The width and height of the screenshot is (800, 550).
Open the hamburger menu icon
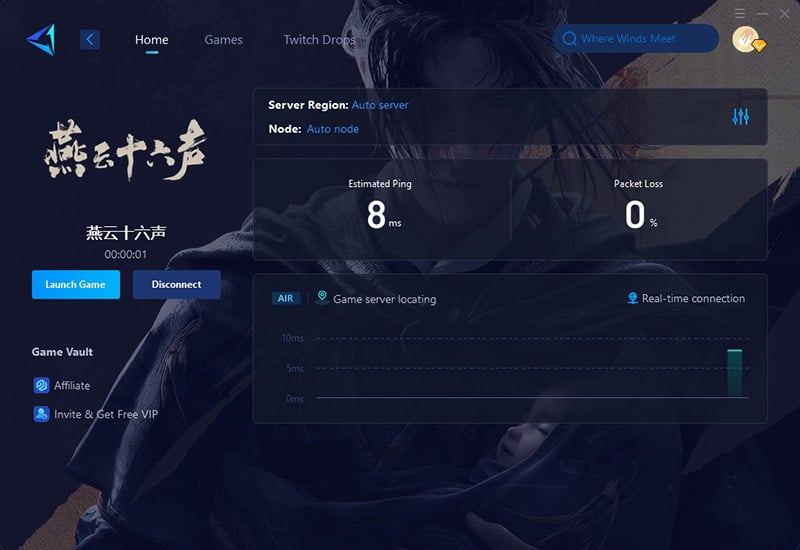740,14
